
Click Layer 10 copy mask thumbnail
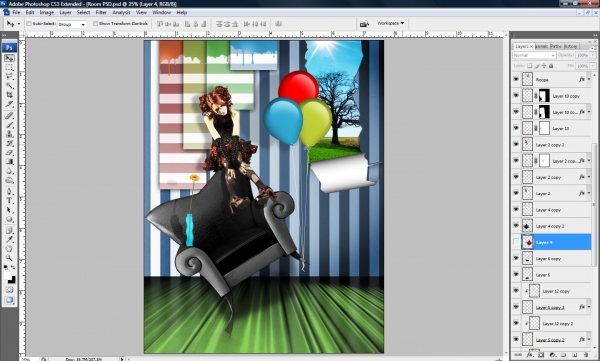(544, 96)
